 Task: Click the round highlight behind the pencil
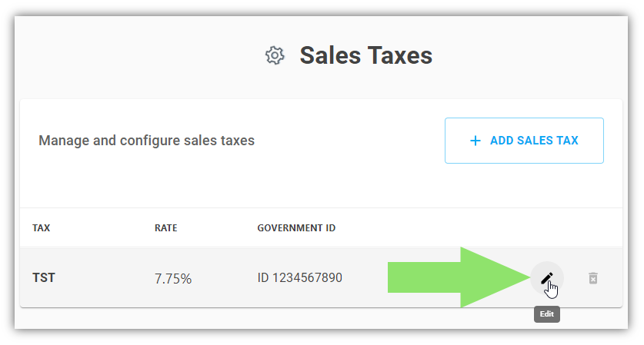[546, 278]
